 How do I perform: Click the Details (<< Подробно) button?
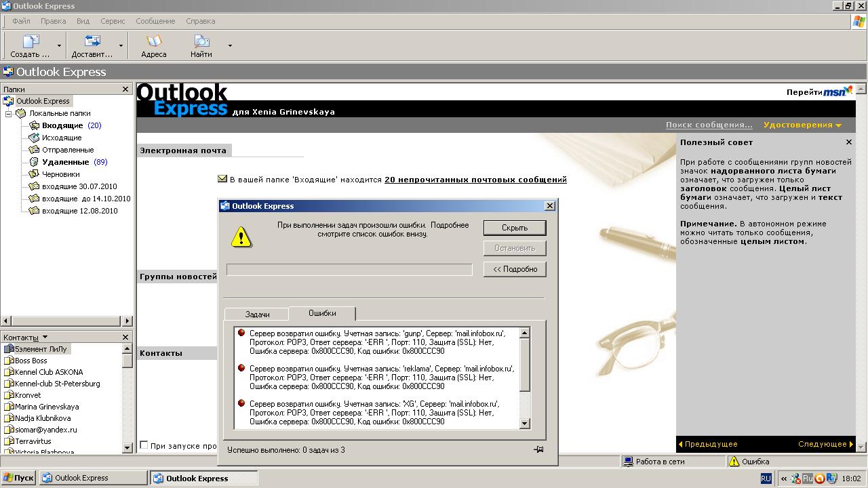[x=515, y=269]
